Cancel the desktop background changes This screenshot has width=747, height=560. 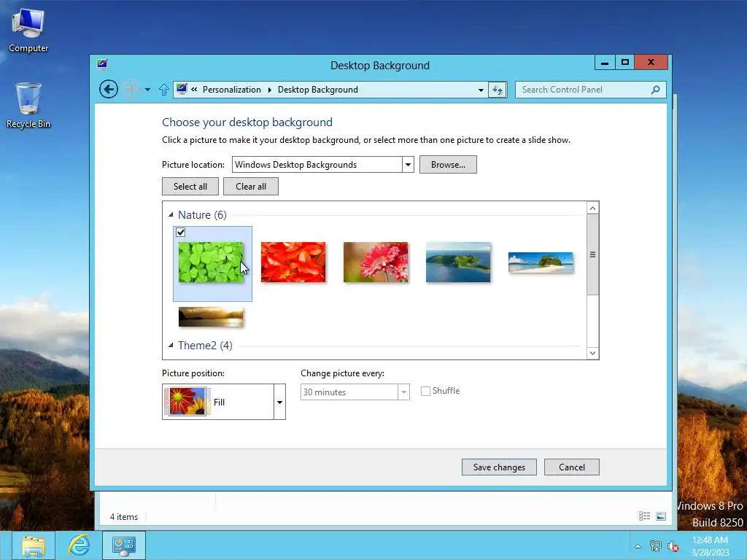point(572,467)
